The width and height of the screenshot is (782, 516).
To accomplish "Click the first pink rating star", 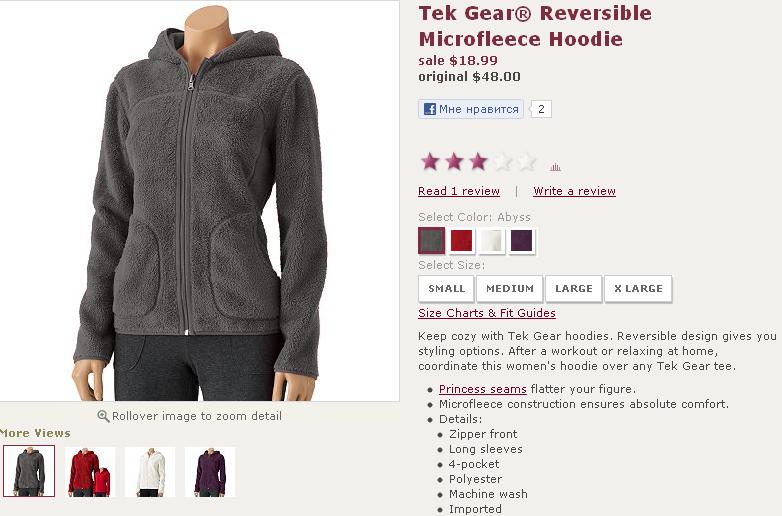I will tap(430, 162).
